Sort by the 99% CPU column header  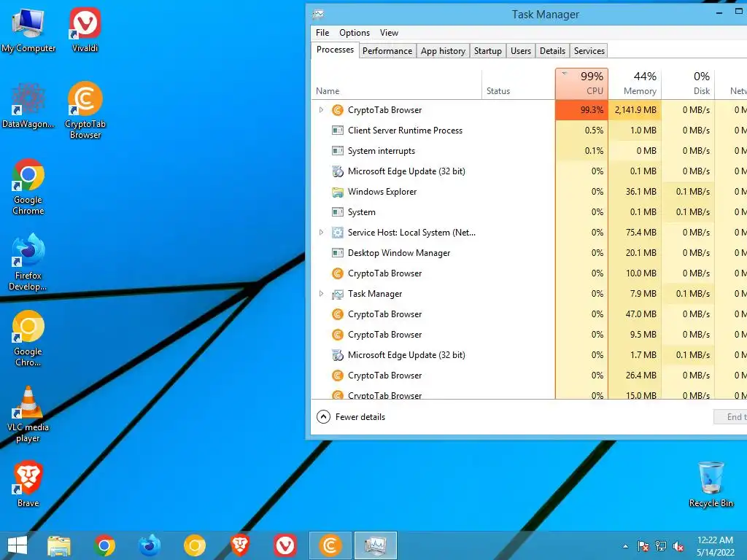point(581,84)
